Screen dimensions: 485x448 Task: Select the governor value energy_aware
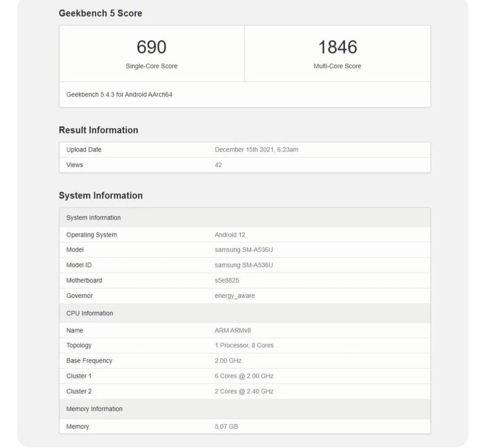coord(235,296)
